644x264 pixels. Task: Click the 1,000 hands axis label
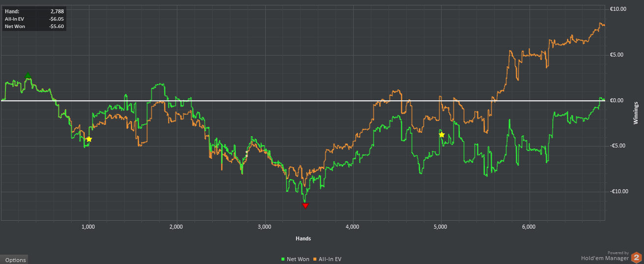point(88,227)
